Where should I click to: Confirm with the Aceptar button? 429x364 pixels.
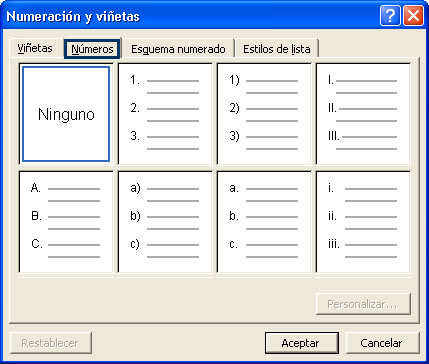coord(302,343)
